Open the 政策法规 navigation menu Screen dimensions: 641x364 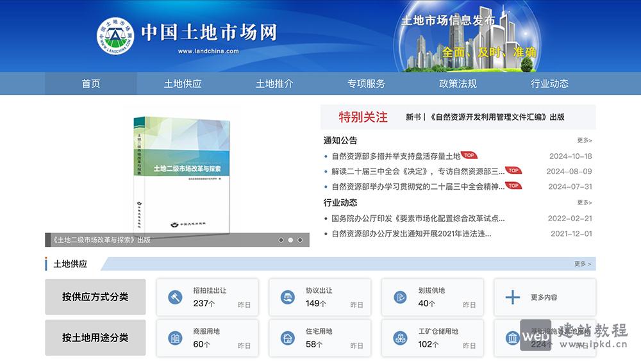click(458, 84)
